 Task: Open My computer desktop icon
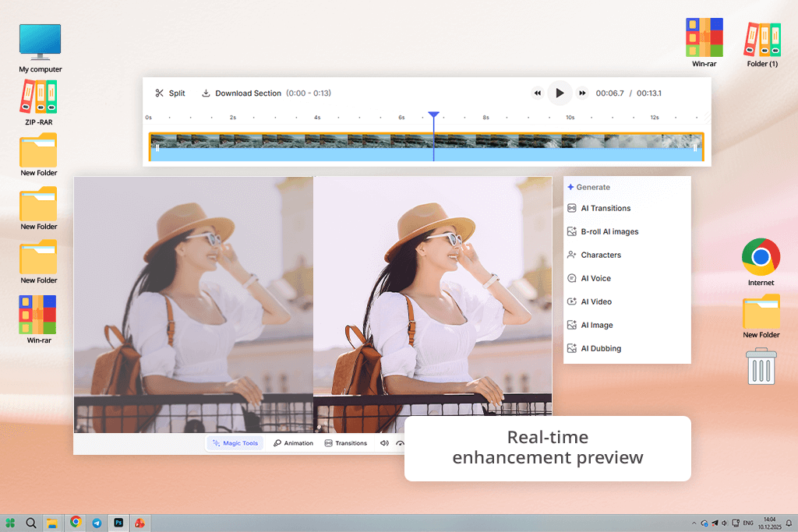tap(41, 48)
